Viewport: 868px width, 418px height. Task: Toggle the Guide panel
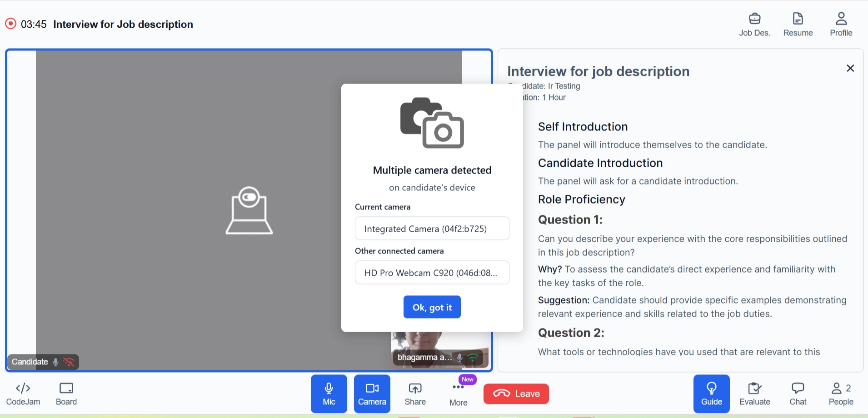pyautogui.click(x=712, y=394)
